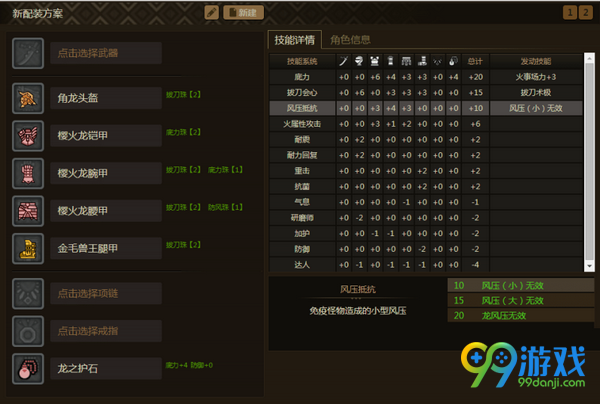Image resolution: width=600 pixels, height=404 pixels.
Task: Click the 龙之护石 charm icon
Action: (28, 368)
